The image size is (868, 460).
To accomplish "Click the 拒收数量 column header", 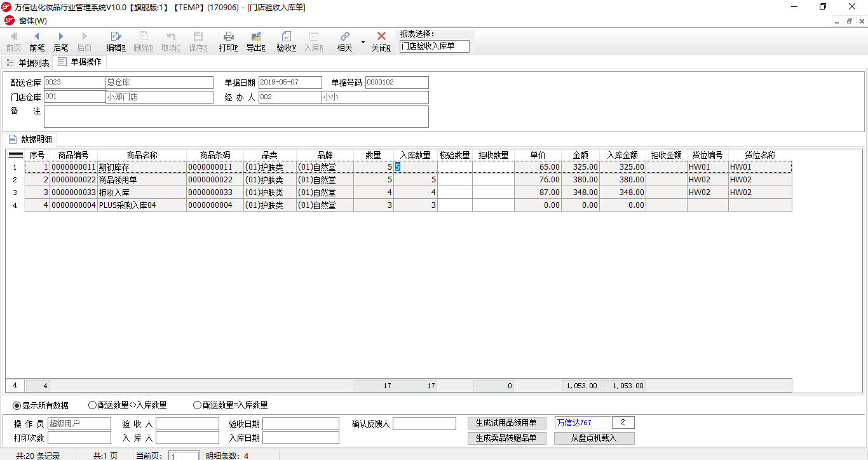I will pos(493,155).
